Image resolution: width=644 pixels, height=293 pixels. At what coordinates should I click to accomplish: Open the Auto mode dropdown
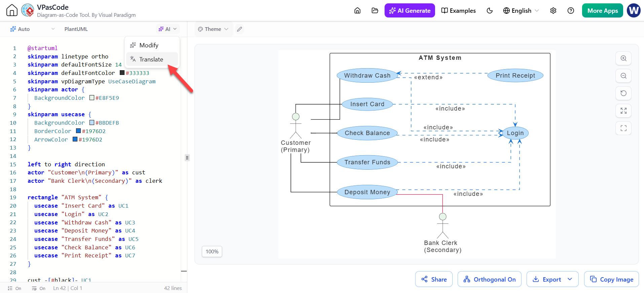(32, 29)
